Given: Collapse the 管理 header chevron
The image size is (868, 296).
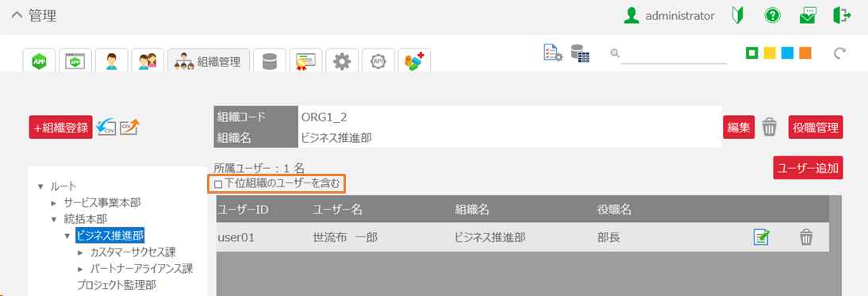Looking at the screenshot, I should pos(17,16).
